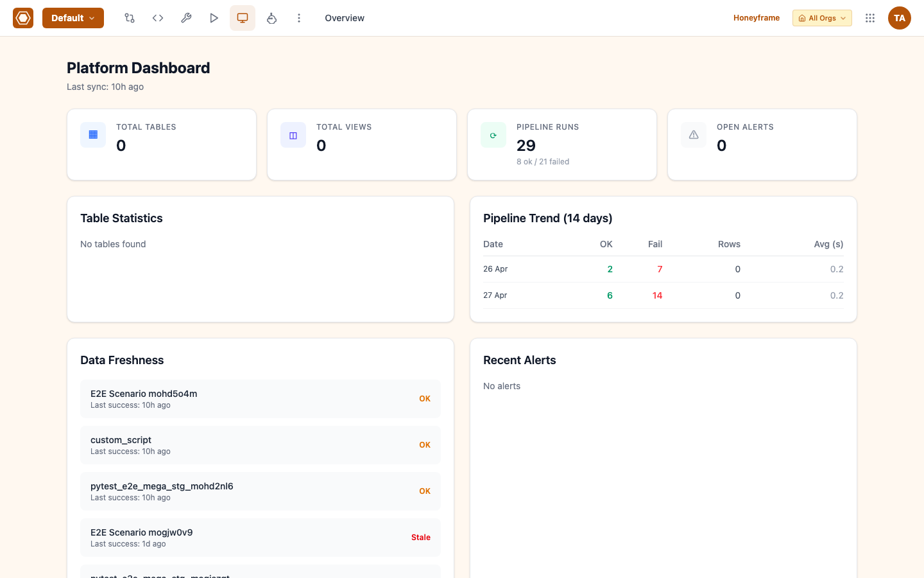Screen dimensions: 924x578
Task: Open the TA user avatar menu
Action: click(900, 18)
